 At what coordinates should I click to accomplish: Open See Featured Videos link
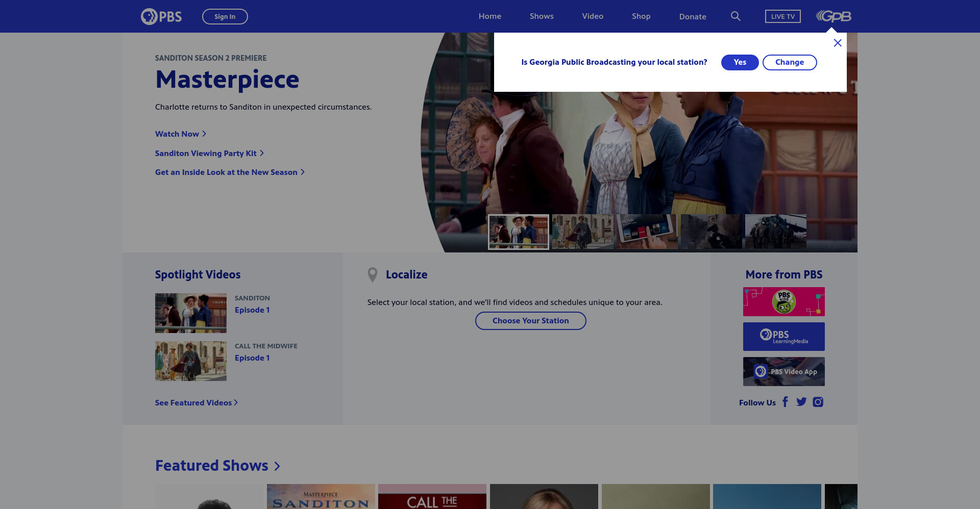pyautogui.click(x=197, y=403)
